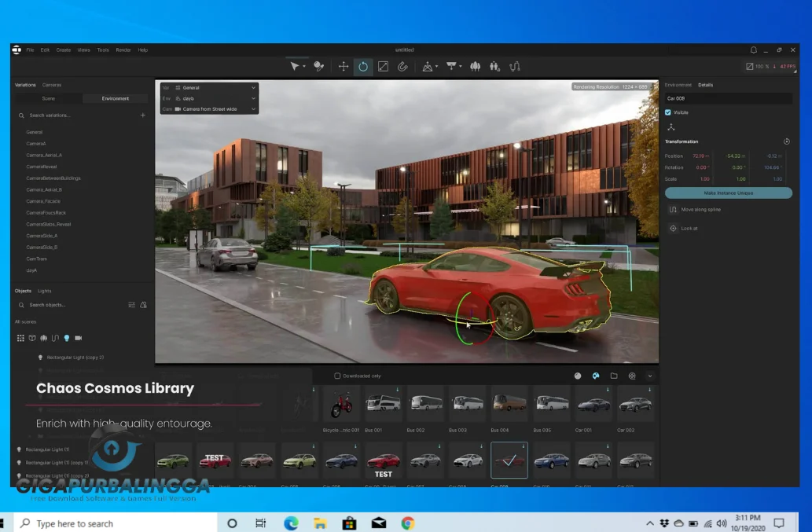Uncheck the Visible checkbox
This screenshot has width=812, height=532.
(x=668, y=112)
